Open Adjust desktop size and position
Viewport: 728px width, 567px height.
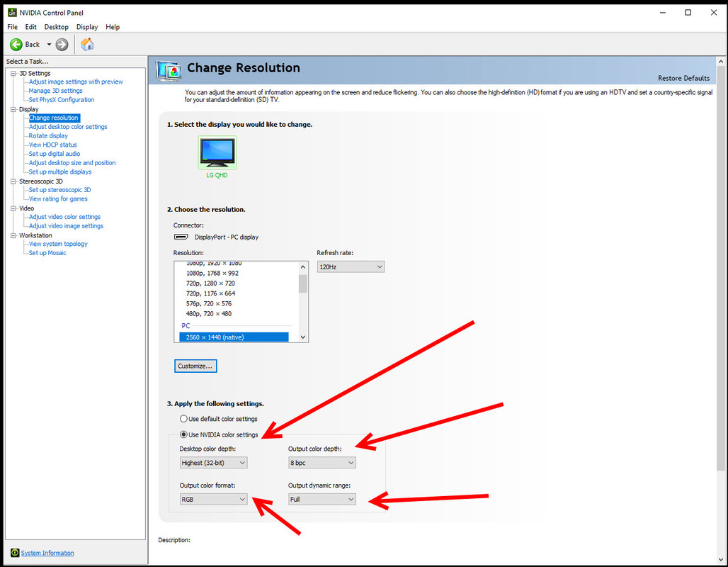[x=72, y=163]
